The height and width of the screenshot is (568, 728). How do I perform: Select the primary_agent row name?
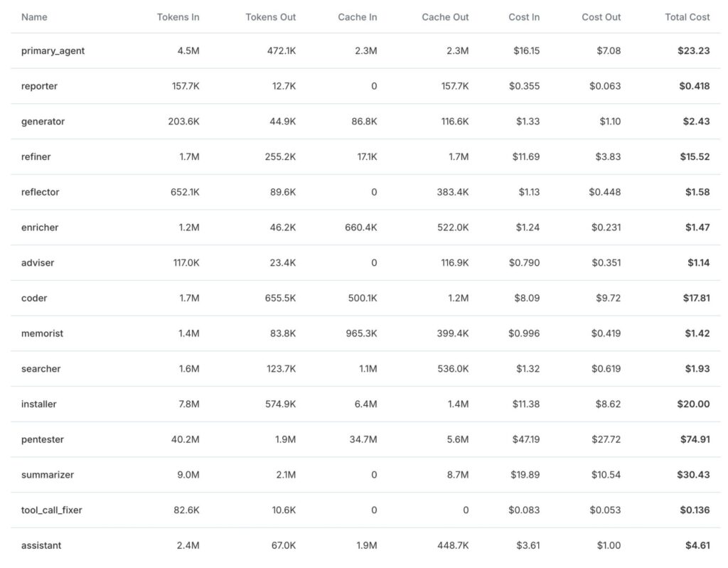pos(53,51)
